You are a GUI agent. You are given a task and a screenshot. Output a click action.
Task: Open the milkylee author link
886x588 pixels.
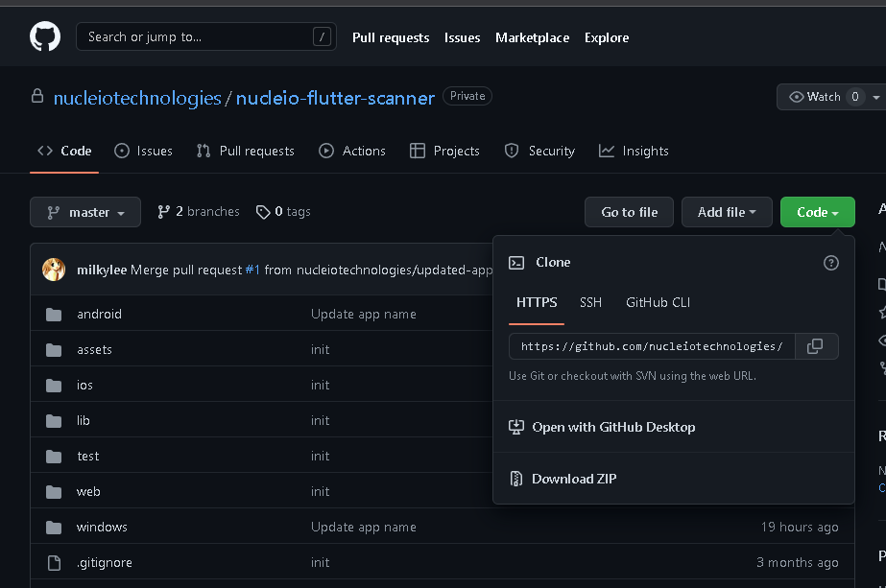click(x=102, y=270)
